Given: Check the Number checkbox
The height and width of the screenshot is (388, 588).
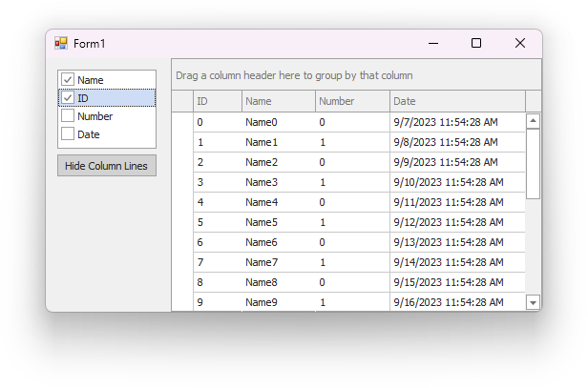Looking at the screenshot, I should 68,116.
